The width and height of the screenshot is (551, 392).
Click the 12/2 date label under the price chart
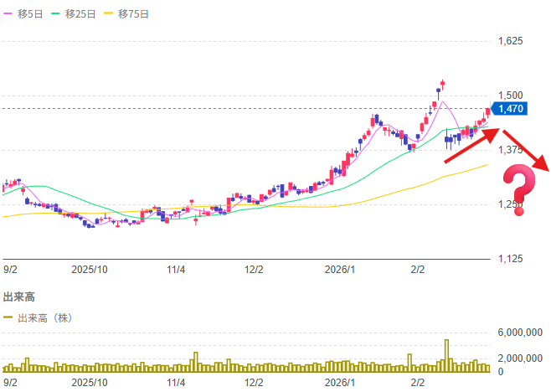(254, 270)
